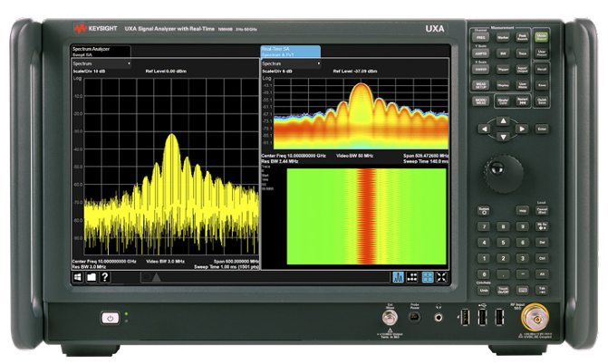Click the Ctrl key
608x364 pixels.
pos(542,258)
